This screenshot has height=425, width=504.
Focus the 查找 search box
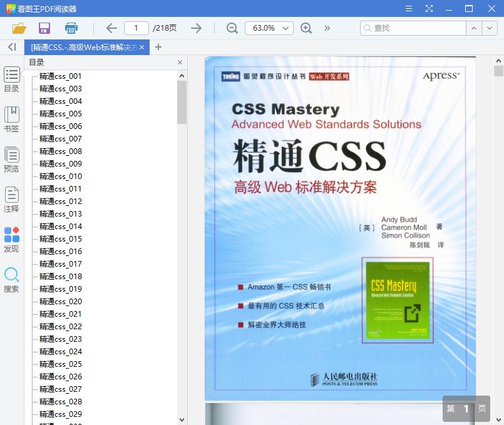point(413,28)
